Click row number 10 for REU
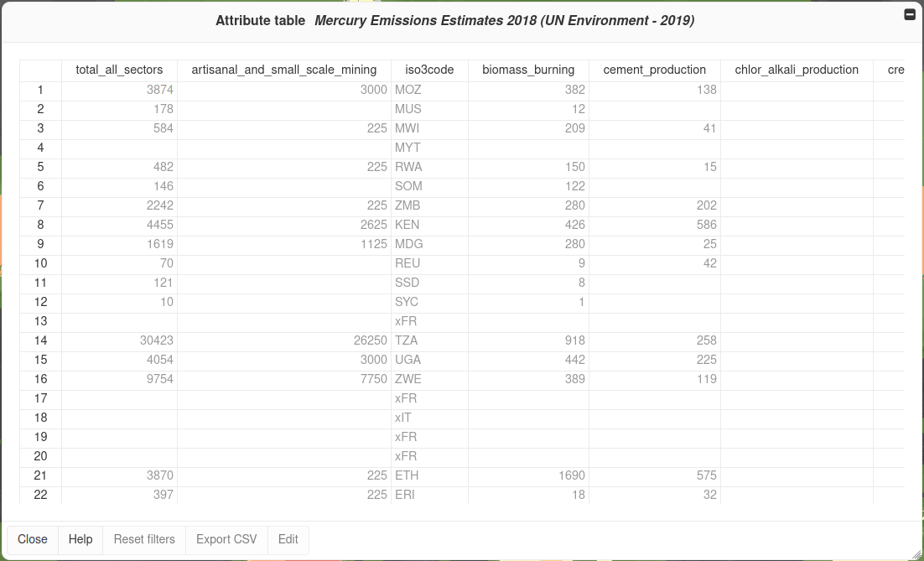This screenshot has height=561, width=924. click(40, 263)
